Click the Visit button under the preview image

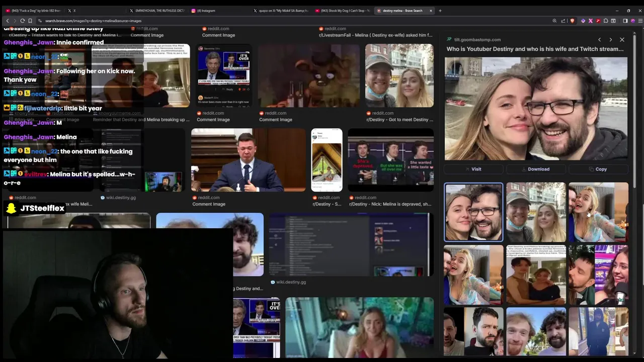473,169
